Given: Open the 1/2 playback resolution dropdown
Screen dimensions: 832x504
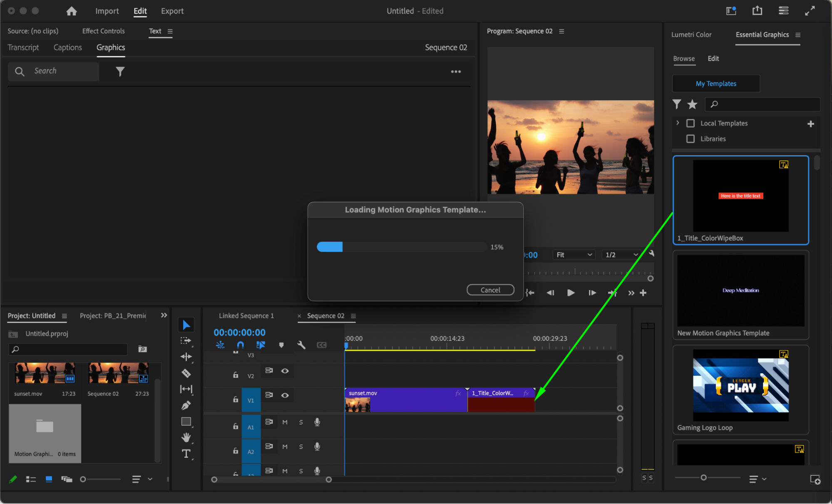Looking at the screenshot, I should click(x=621, y=255).
